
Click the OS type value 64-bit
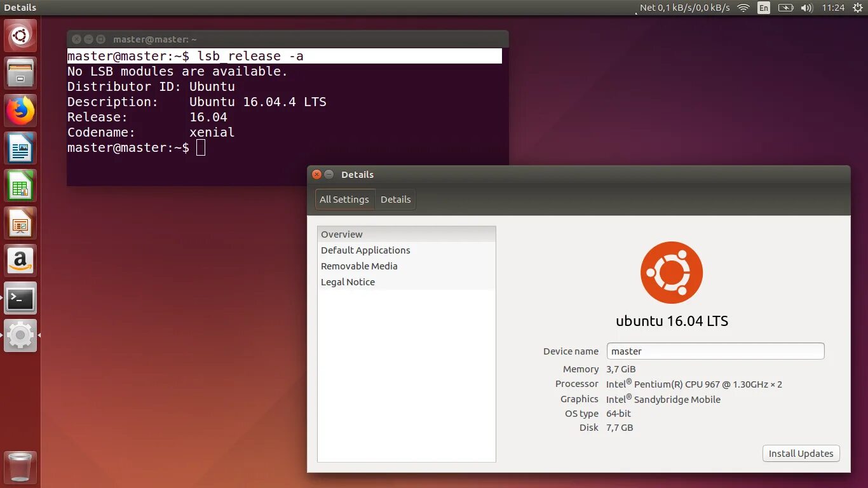pyautogui.click(x=618, y=414)
